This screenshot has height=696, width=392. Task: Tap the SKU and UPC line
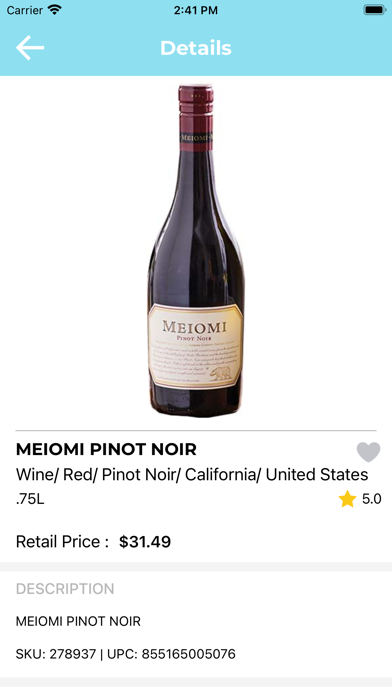tap(126, 654)
